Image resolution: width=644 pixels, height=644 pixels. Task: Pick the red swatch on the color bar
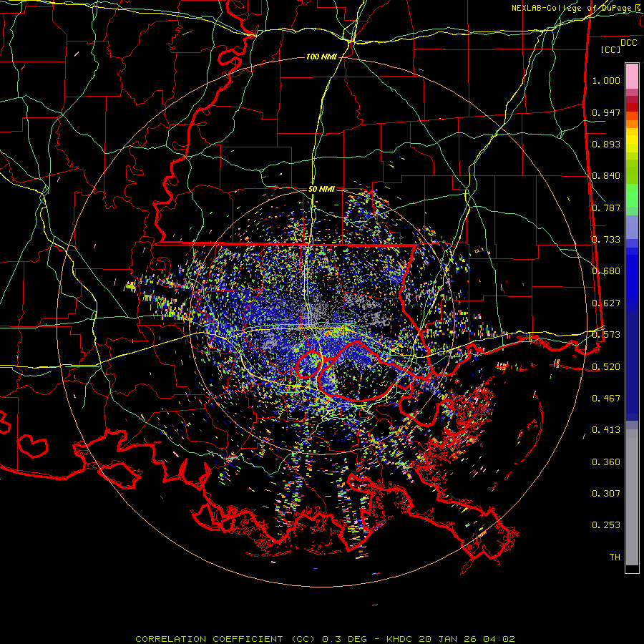click(x=632, y=107)
